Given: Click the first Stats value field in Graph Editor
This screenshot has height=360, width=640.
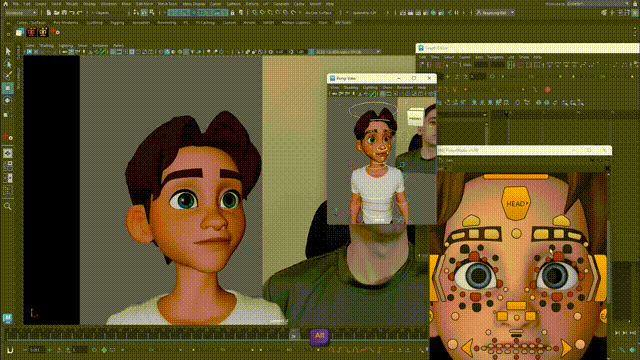Looking at the screenshot, I should (x=481, y=65).
